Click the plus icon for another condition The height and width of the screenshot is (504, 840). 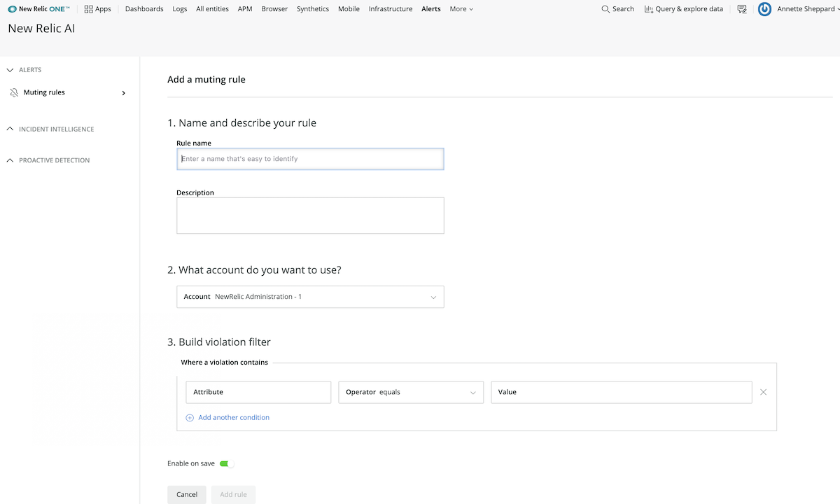pyautogui.click(x=189, y=418)
